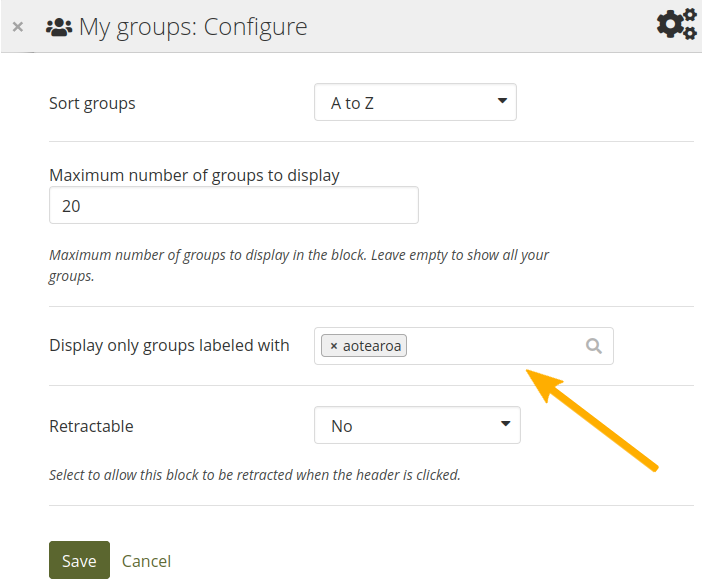
Task: Select the aotearoa tag text
Action: (x=374, y=346)
